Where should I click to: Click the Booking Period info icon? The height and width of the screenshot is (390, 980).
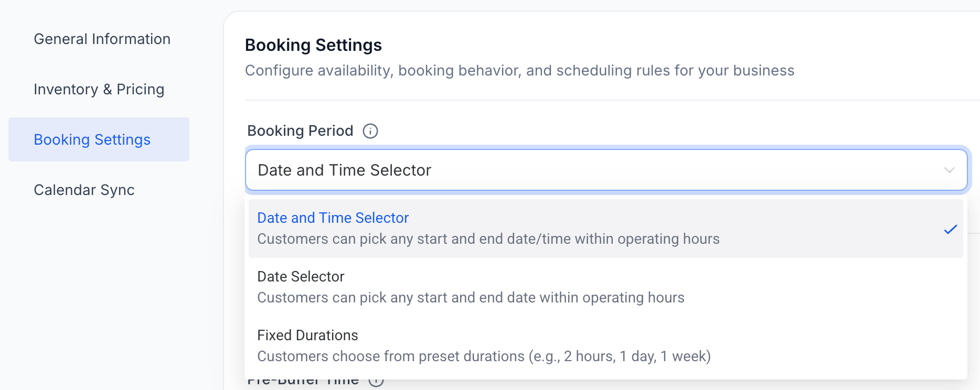(370, 131)
